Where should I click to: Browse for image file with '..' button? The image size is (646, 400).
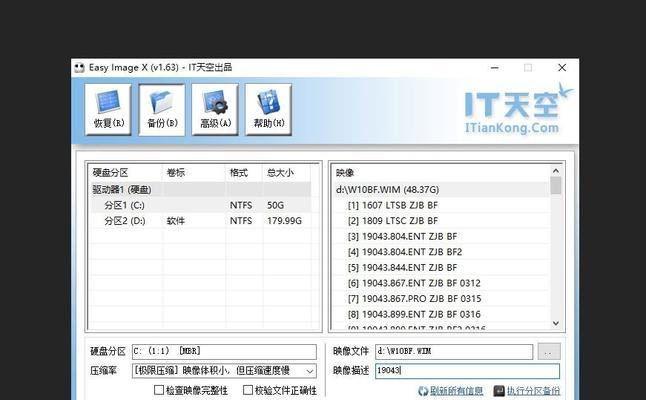point(549,352)
